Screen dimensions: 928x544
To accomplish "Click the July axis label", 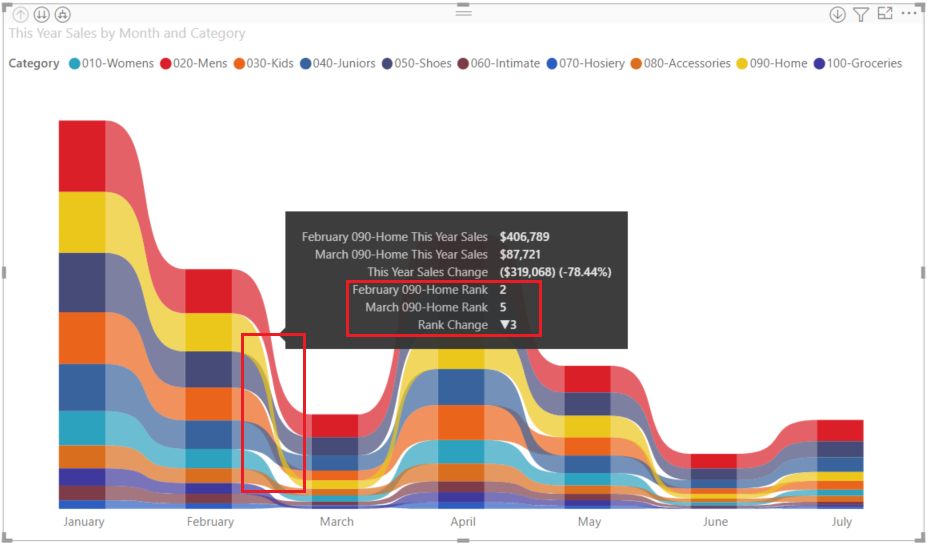I will click(842, 522).
